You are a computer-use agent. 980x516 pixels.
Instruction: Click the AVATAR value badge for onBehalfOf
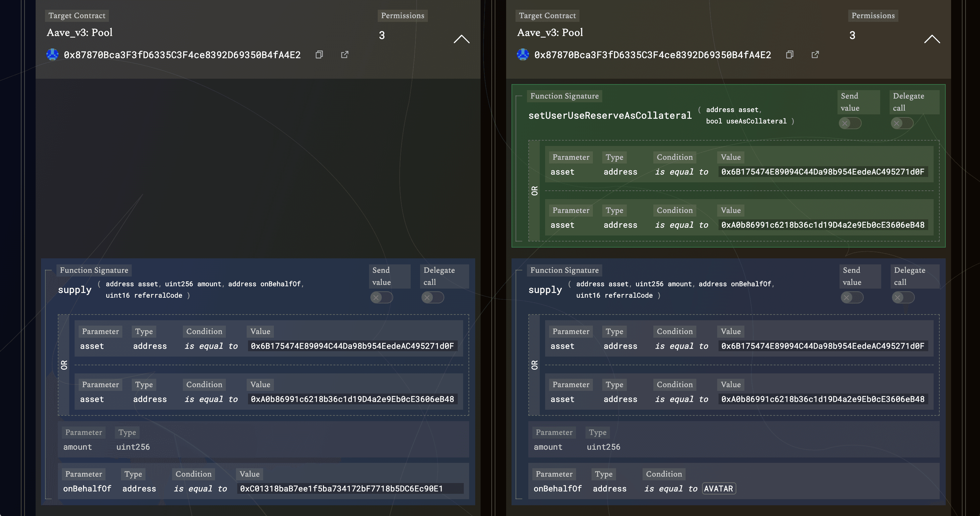click(719, 488)
